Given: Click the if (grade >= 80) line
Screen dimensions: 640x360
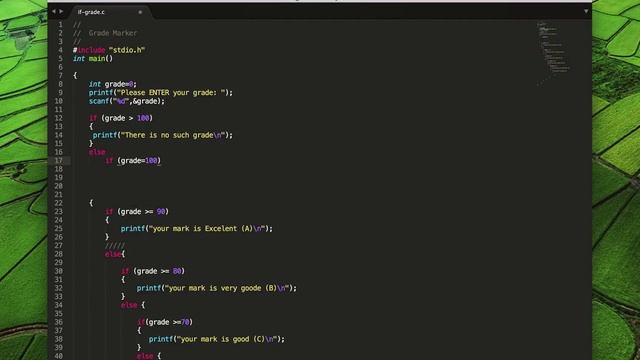Looking at the screenshot, I should point(153,271).
